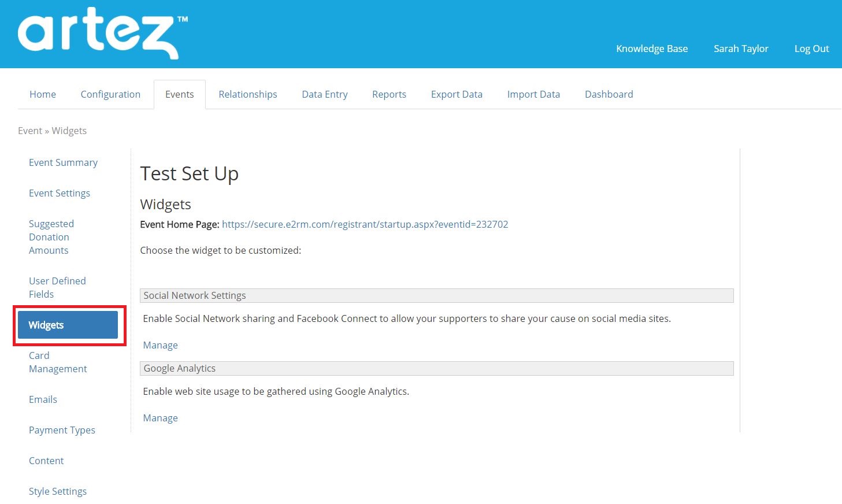Open User Defined Fields in sidebar
The height and width of the screenshot is (504, 842).
(57, 287)
